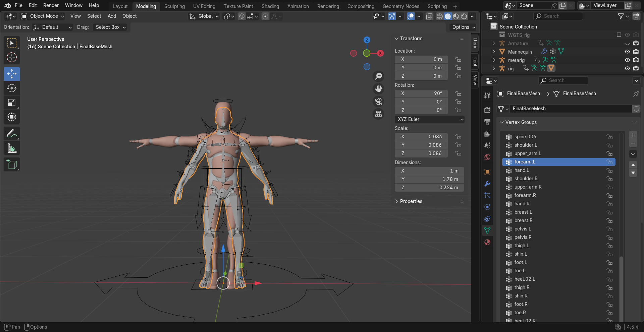Activate the Rotate tool
This screenshot has width=644, height=332.
point(12,88)
